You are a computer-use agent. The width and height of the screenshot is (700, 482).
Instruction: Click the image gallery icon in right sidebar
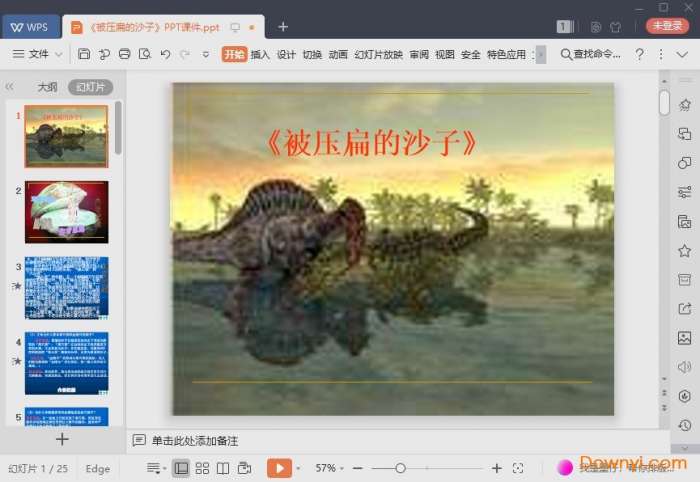click(684, 338)
